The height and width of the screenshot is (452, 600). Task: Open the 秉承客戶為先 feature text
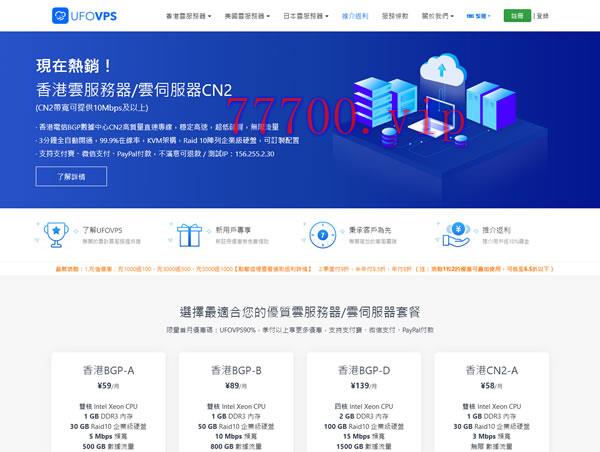point(370,230)
